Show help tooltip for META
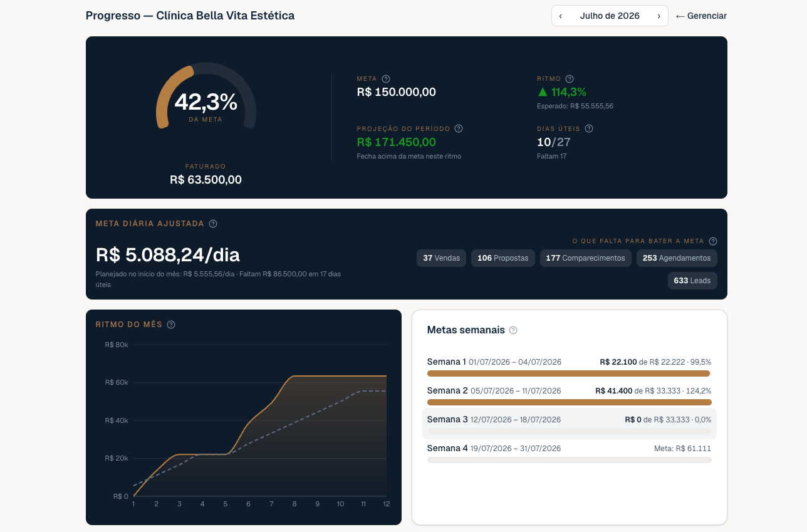 386,79
